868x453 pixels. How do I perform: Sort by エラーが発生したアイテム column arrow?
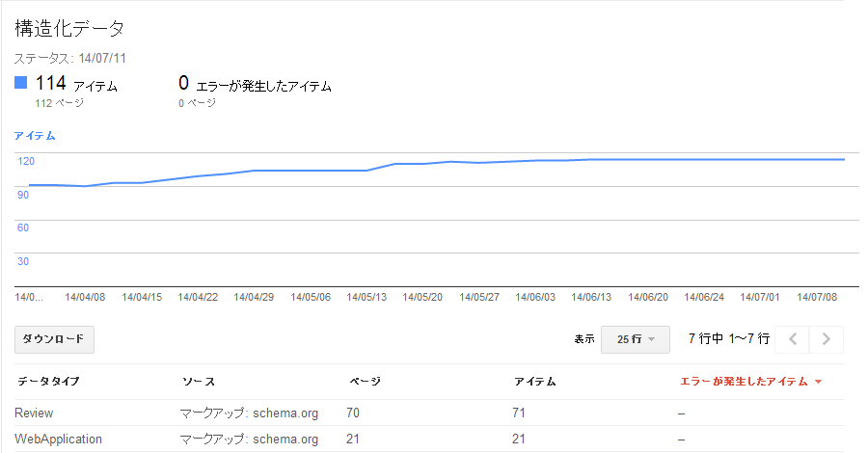818,382
